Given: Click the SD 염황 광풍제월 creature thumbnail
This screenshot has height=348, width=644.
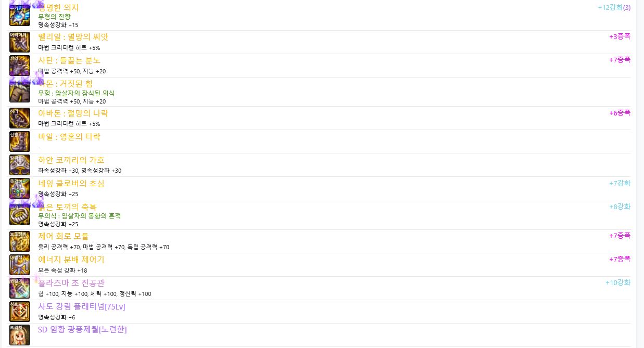Looking at the screenshot, I should pyautogui.click(x=20, y=335).
